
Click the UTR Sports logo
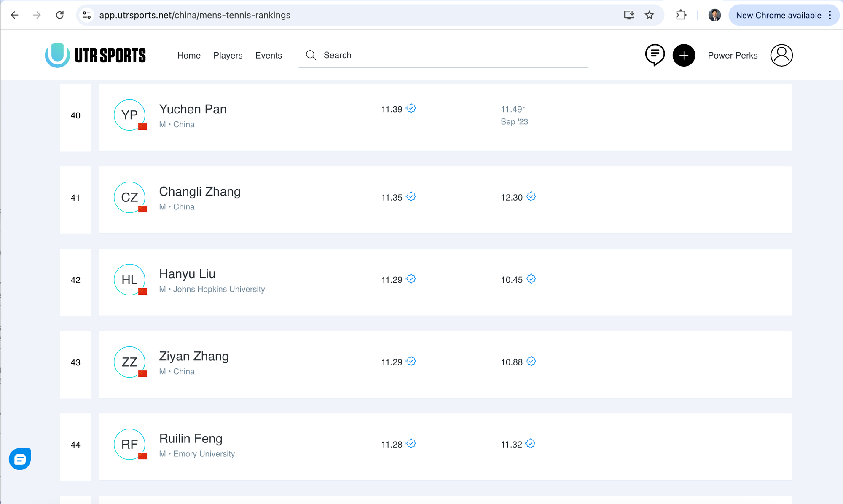(96, 55)
